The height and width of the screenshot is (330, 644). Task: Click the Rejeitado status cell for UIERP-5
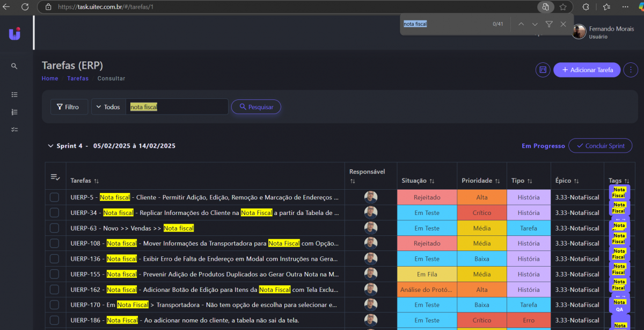pos(427,197)
